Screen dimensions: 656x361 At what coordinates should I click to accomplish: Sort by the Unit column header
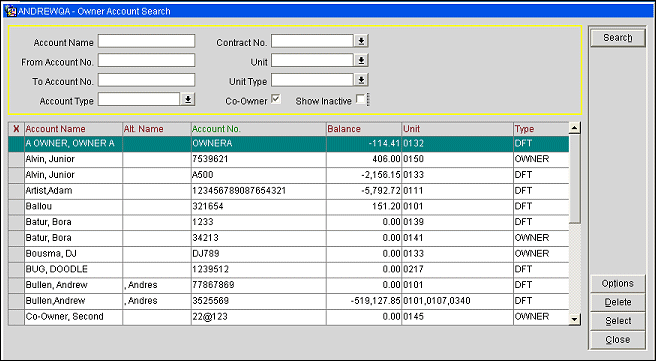pyautogui.click(x=458, y=129)
